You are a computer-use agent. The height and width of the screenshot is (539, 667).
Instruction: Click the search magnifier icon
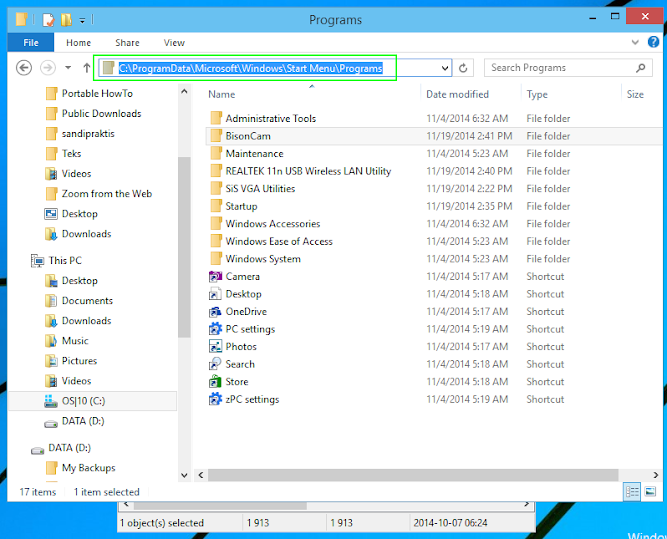(641, 68)
